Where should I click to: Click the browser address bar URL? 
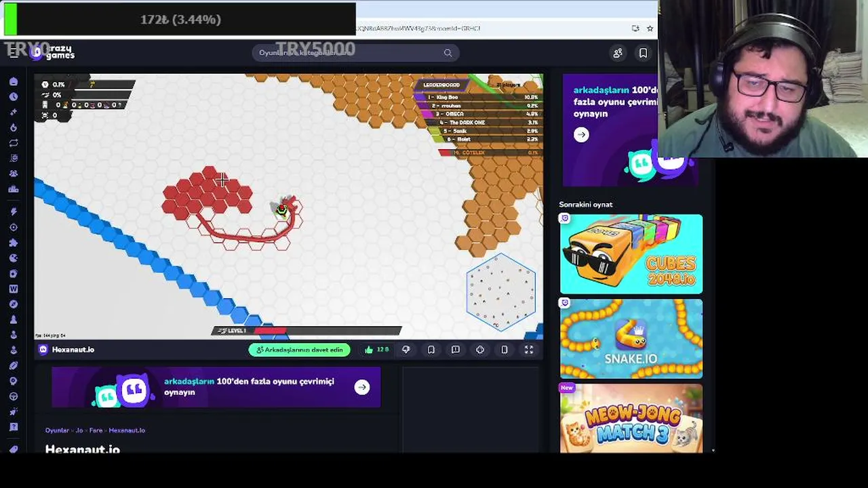coord(418,28)
